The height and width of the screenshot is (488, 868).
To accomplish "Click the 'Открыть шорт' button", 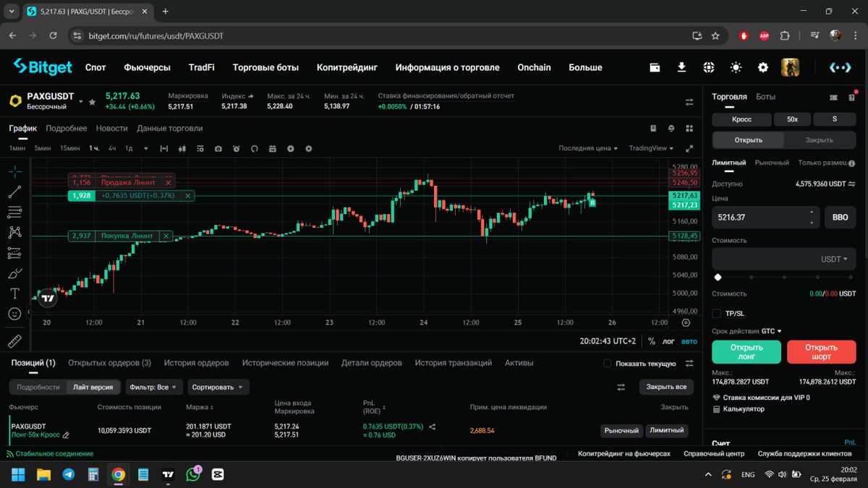I will 821,352.
